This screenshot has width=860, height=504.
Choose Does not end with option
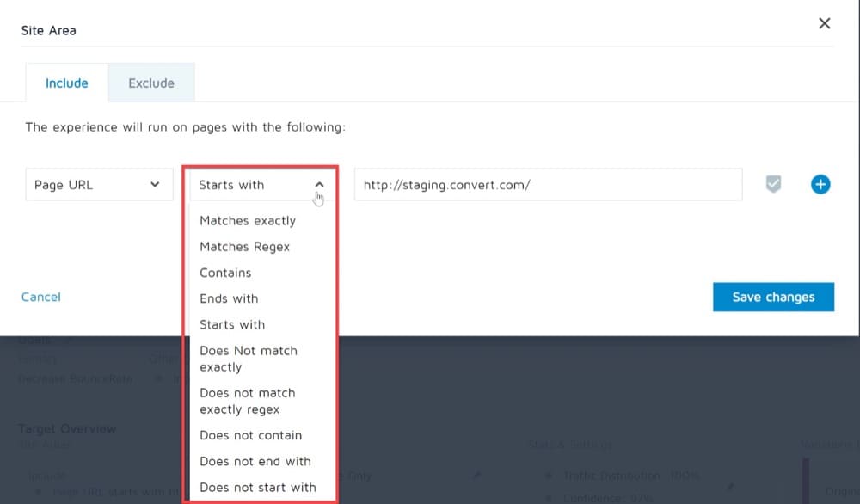[255, 461]
